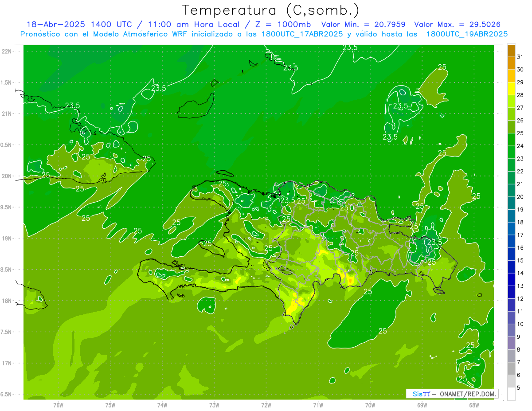532x411 pixels.
Task: Pick the blue legend color between 16 and 17
Action: click(511, 241)
